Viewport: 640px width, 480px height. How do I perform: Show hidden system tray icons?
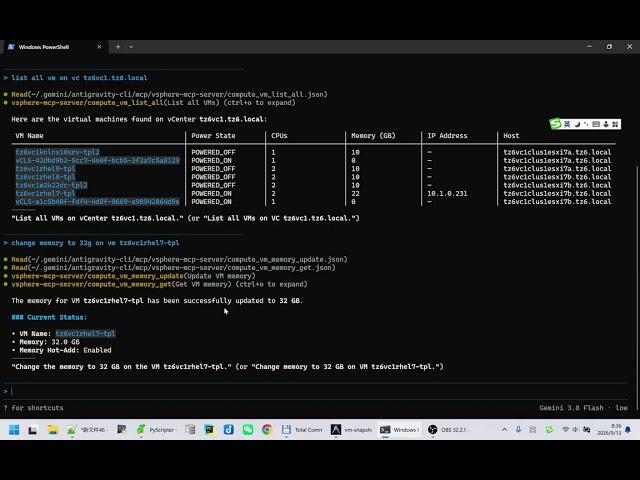click(x=504, y=429)
